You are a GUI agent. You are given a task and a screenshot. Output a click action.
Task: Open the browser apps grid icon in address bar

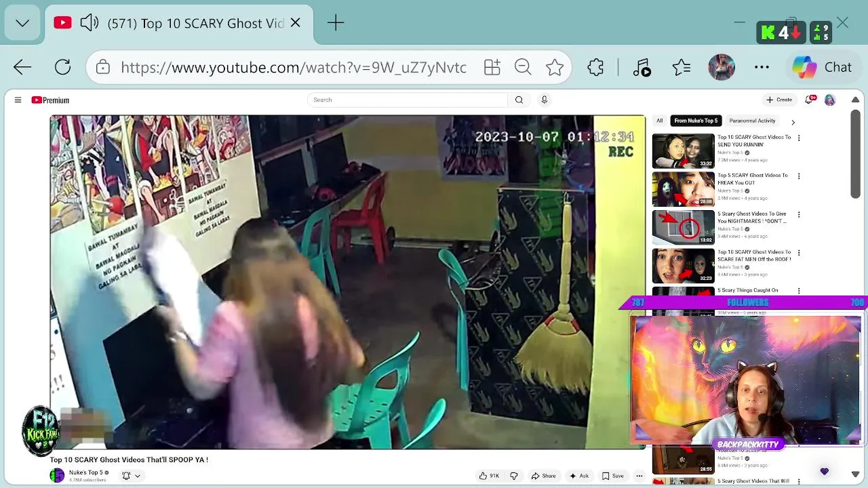(x=492, y=67)
